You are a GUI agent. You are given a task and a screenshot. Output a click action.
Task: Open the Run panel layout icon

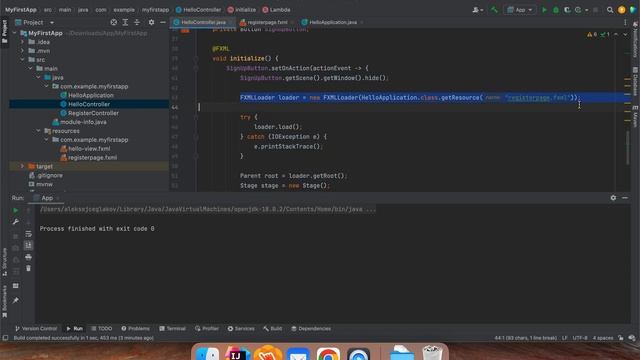tap(16, 286)
